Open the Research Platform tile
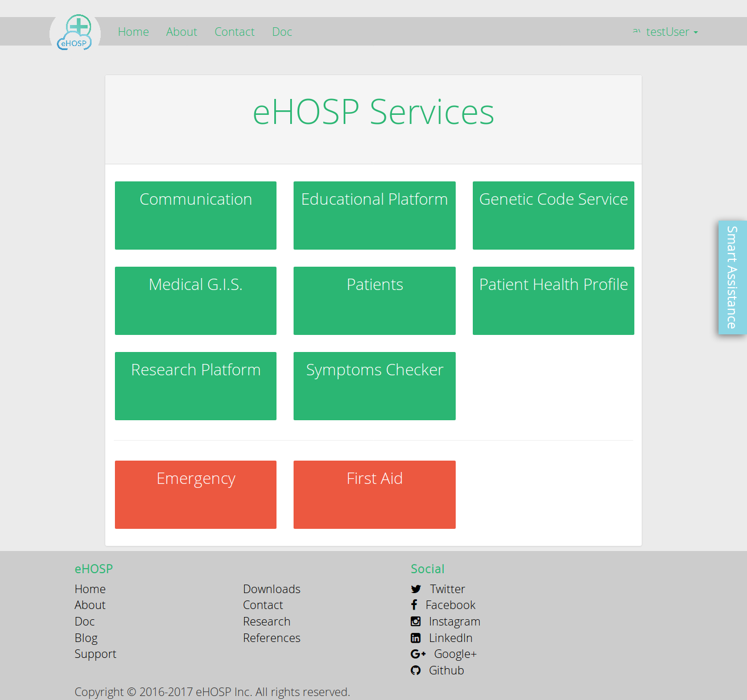 pos(196,386)
